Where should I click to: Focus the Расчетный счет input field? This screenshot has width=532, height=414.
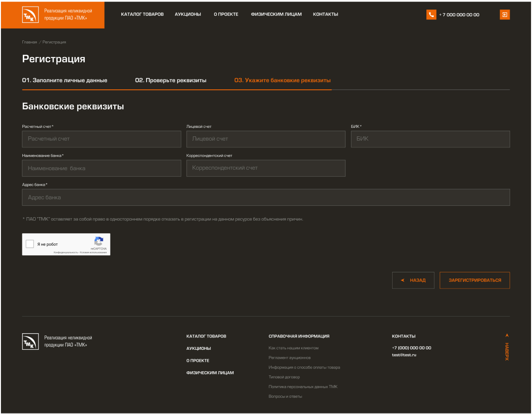tap(101, 139)
